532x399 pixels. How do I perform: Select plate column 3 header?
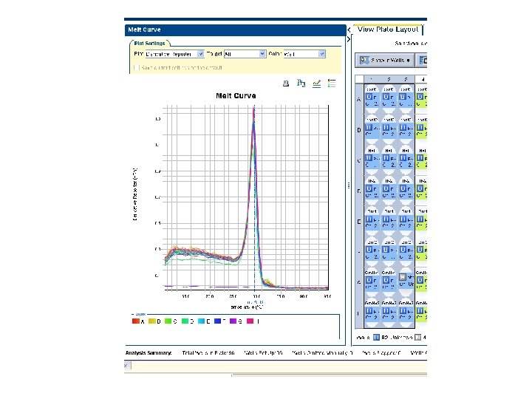(406, 79)
